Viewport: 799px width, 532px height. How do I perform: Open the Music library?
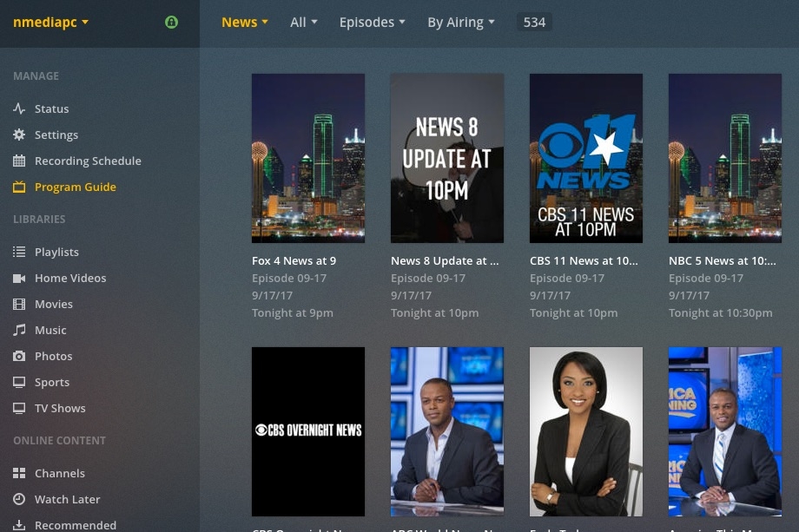[x=50, y=330]
